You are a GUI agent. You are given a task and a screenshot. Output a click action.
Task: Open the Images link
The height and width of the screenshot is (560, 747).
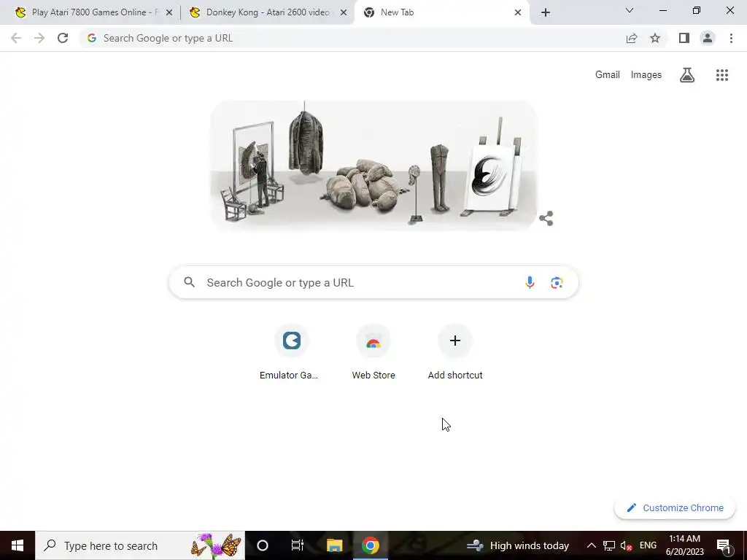[646, 75]
